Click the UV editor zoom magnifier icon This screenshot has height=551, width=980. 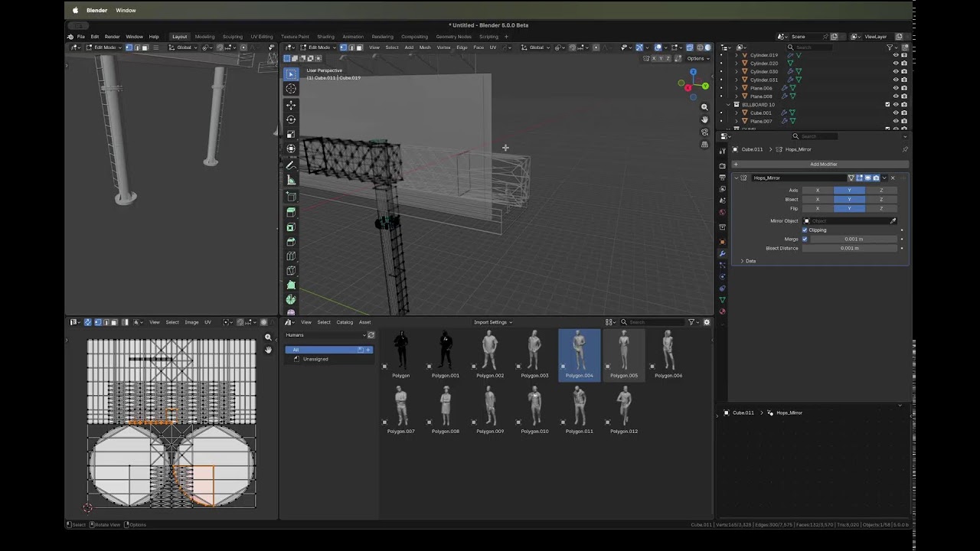(x=268, y=337)
